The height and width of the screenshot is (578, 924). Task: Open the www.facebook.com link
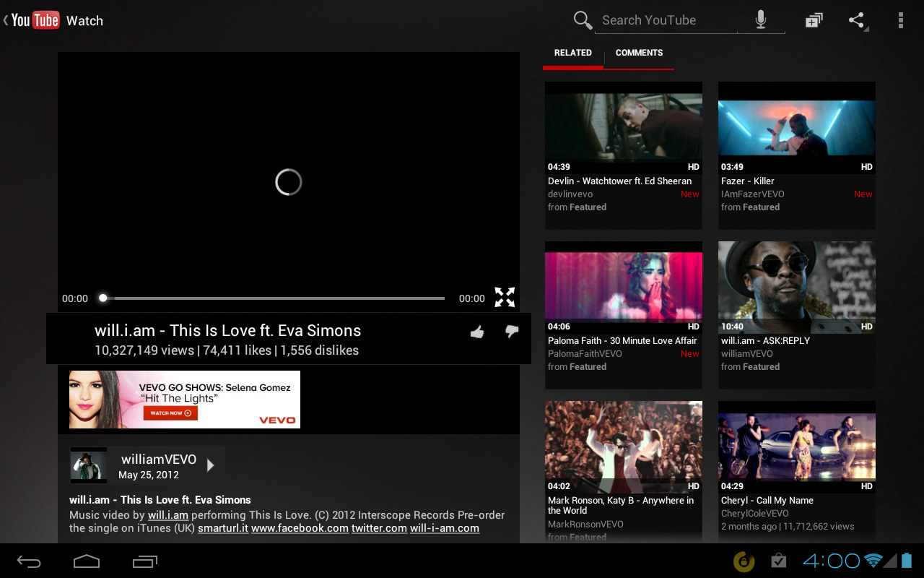(x=300, y=528)
